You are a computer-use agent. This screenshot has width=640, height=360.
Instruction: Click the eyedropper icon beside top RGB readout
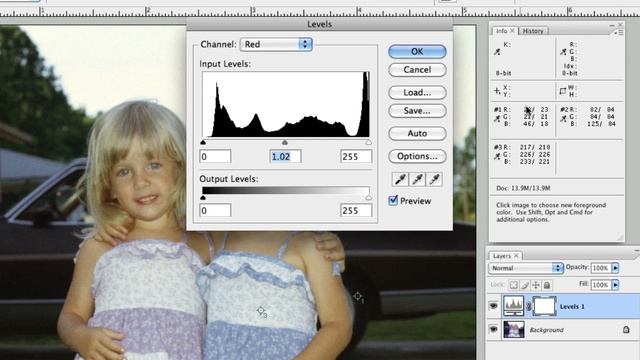[x=563, y=52]
